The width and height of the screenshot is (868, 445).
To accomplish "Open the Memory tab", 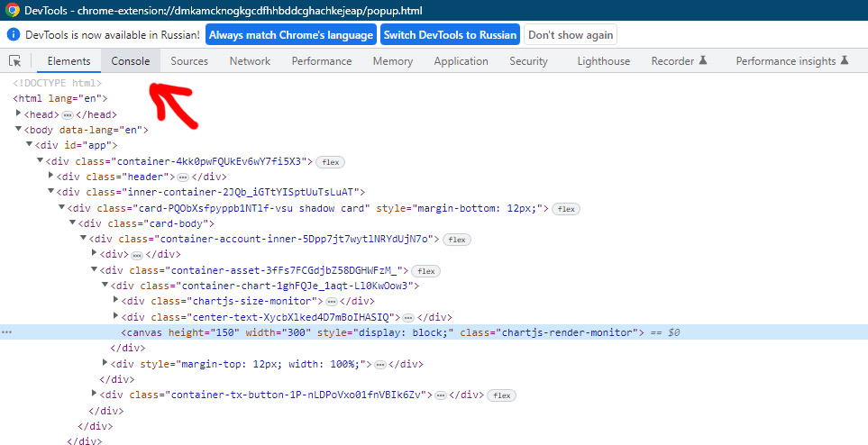I will [392, 61].
